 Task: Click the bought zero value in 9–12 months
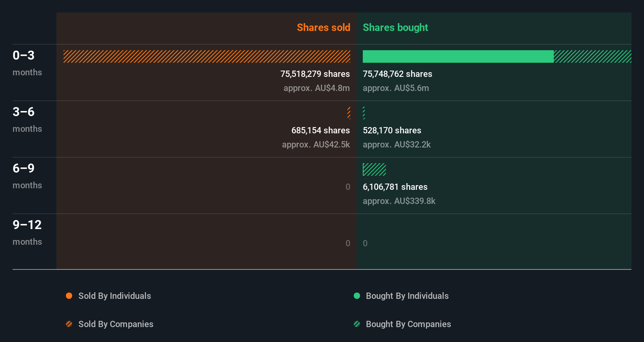[365, 243]
